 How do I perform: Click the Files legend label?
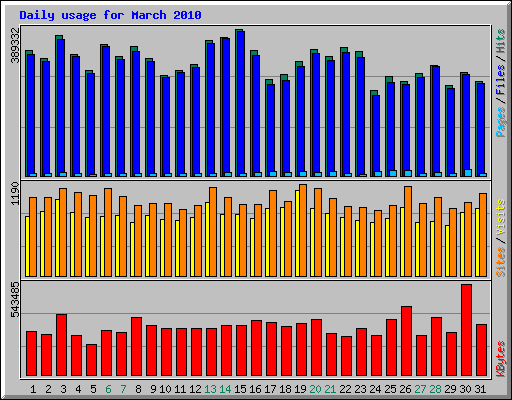[x=501, y=79]
